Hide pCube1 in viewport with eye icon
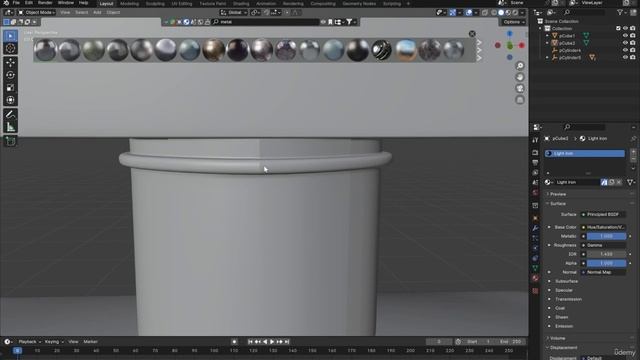 click(625, 36)
